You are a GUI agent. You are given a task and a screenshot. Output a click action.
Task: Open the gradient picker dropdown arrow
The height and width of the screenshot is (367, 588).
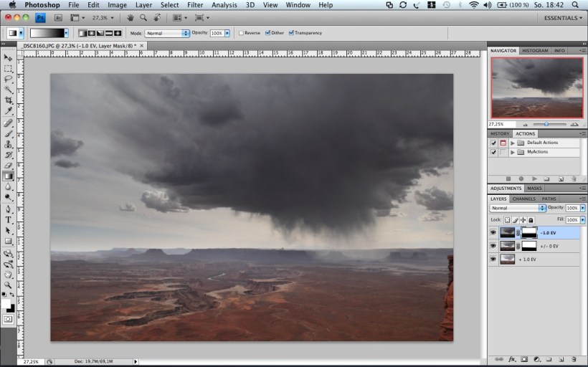point(66,33)
